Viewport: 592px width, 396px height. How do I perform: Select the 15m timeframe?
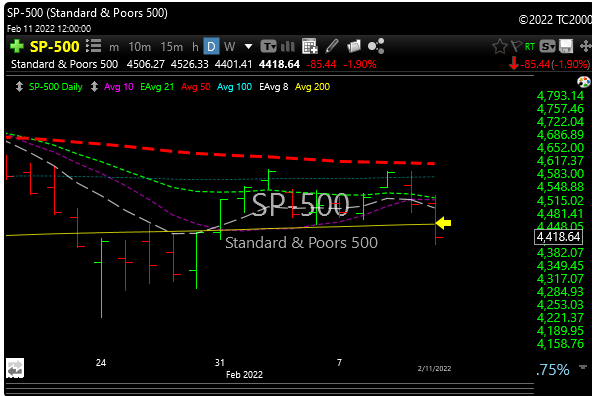(x=171, y=47)
